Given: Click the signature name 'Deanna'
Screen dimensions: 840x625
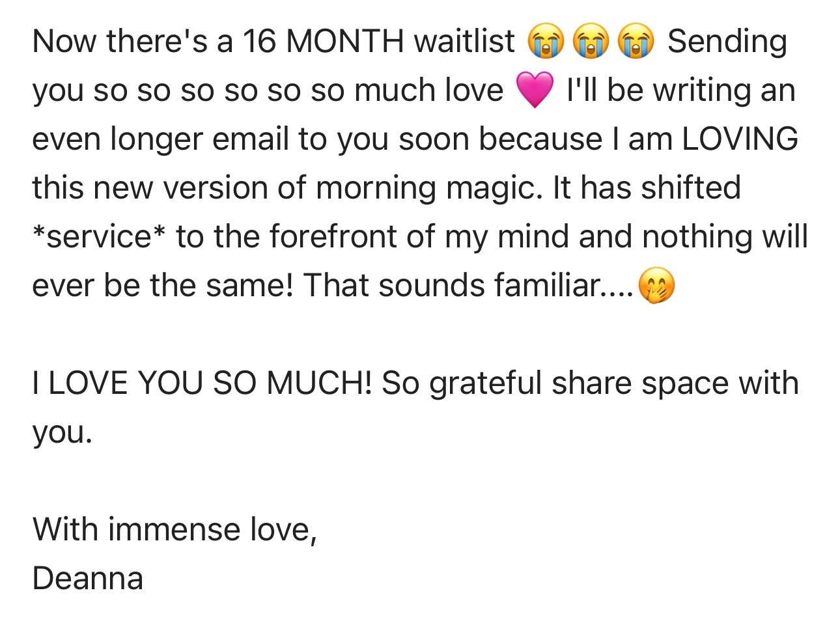Looking at the screenshot, I should point(87,578).
